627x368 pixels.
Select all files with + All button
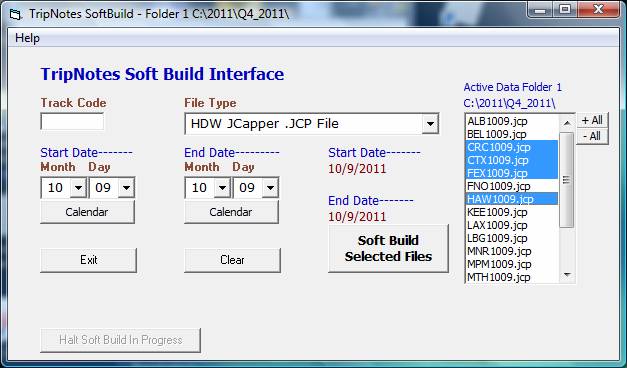click(592, 120)
